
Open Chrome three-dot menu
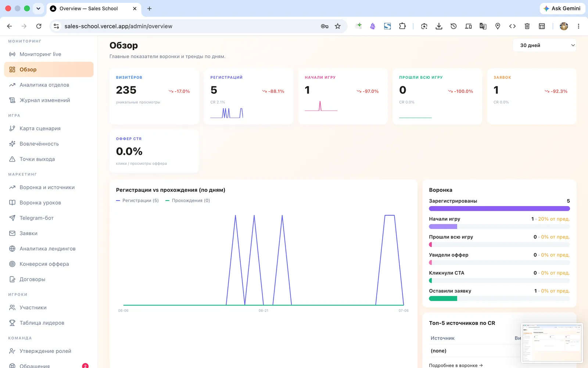coord(578,26)
